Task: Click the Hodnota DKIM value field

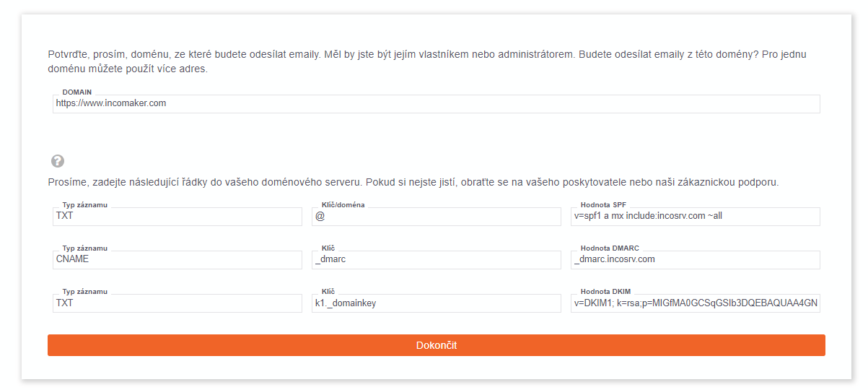Action: click(x=696, y=303)
